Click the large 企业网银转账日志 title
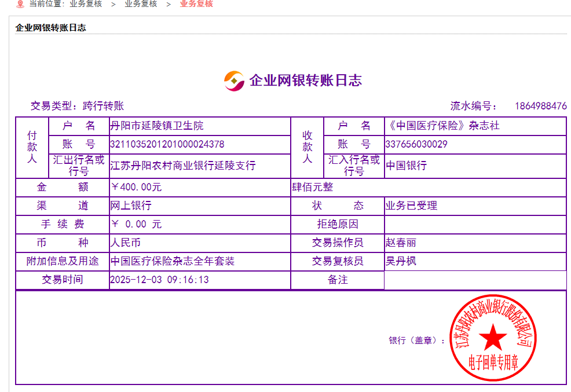The width and height of the screenshot is (571, 392). click(x=305, y=80)
